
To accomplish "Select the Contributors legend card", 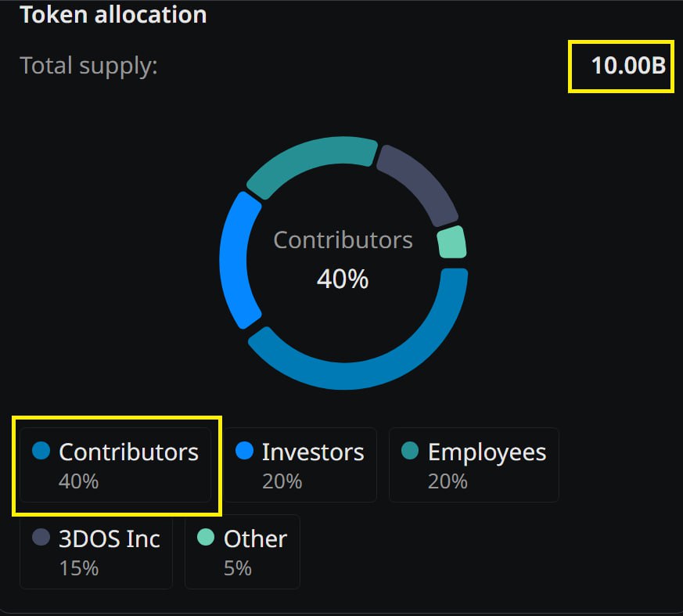I will tap(116, 465).
